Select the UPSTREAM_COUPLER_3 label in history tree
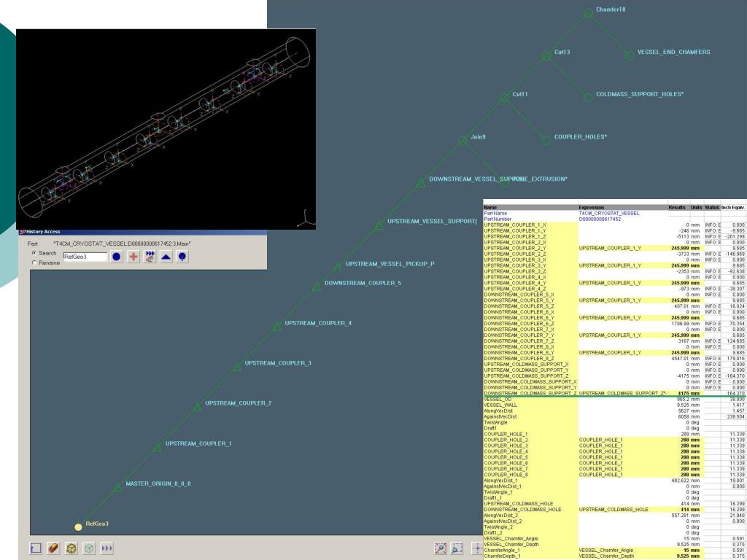This screenshot has height=560, width=747. tap(278, 363)
